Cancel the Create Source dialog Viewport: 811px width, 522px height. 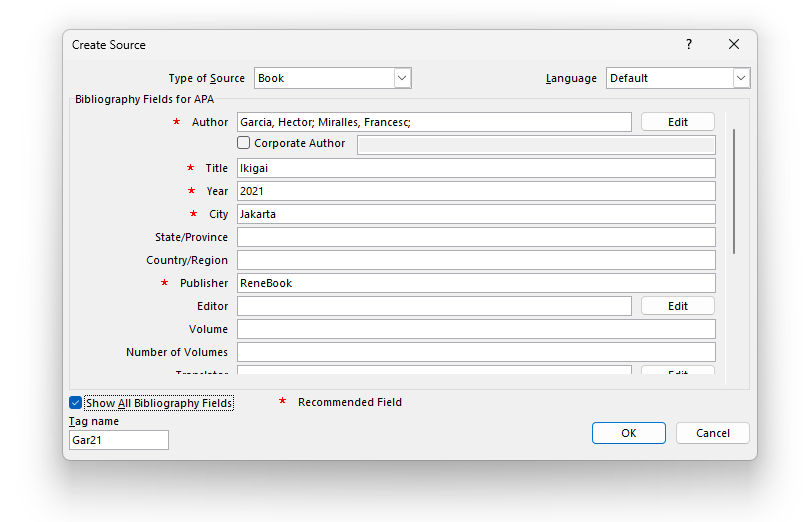click(x=712, y=433)
